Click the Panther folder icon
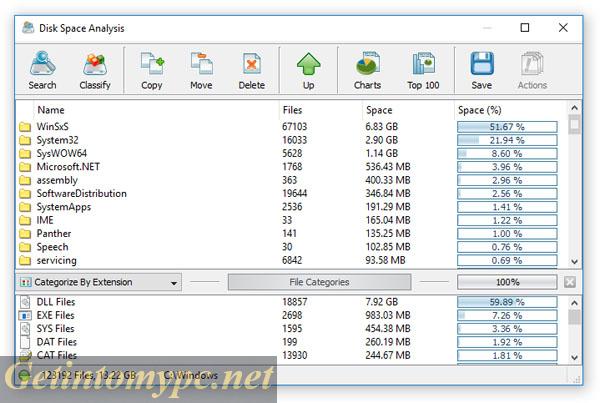Viewport: 600px width, 403px height. click(x=25, y=233)
